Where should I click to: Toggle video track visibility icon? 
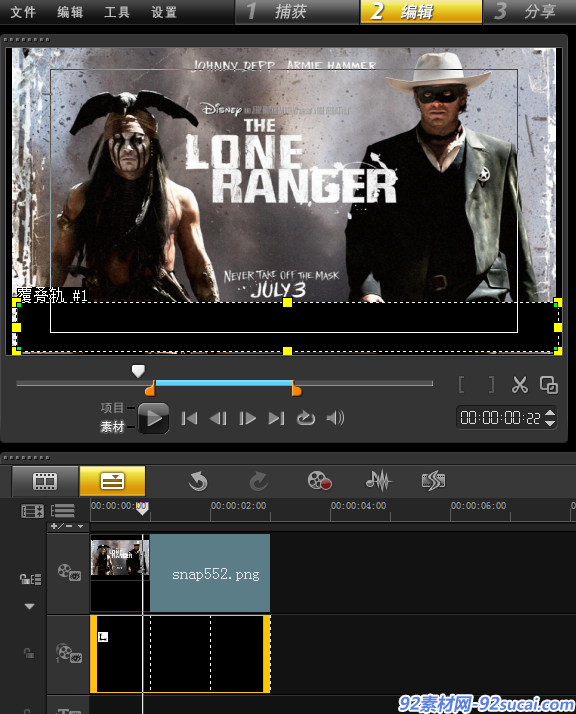[x=69, y=572]
